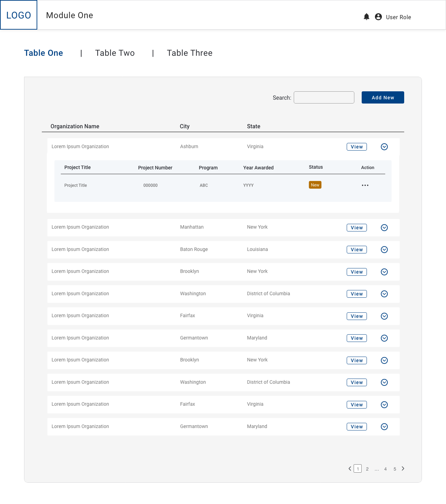Click the ABC program cell

tap(204, 185)
